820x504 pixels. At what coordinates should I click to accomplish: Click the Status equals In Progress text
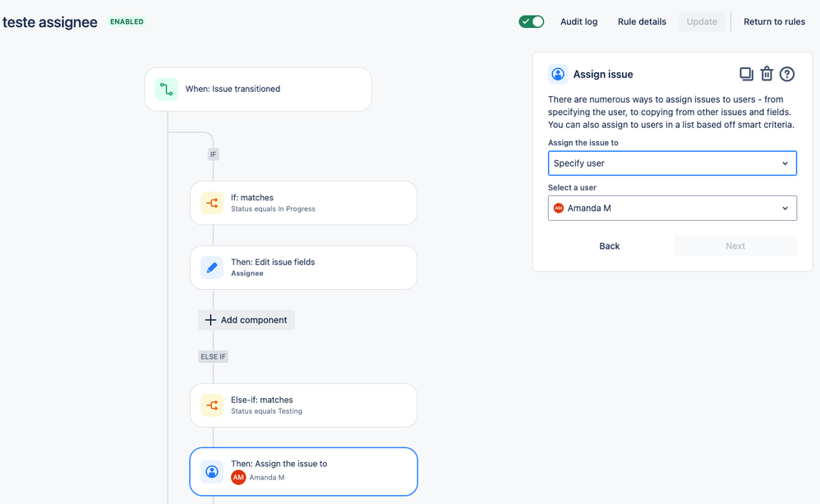pos(273,209)
